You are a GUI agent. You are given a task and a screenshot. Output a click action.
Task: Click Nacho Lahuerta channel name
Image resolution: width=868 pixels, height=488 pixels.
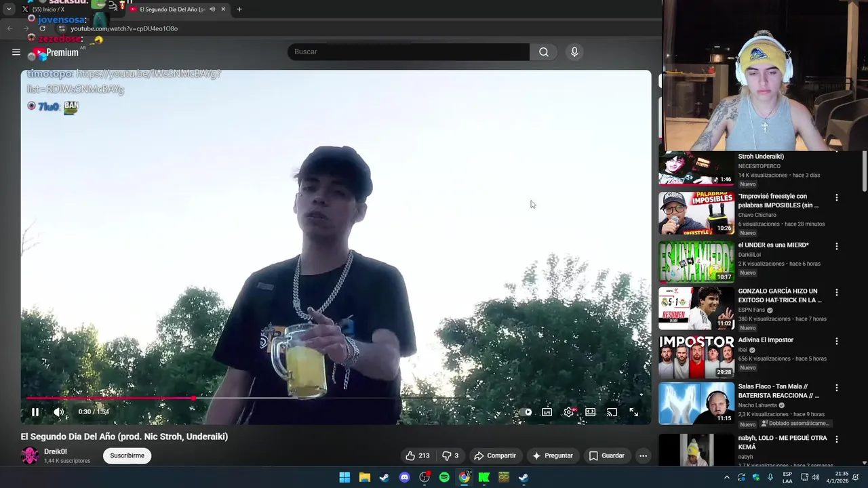coord(757,405)
